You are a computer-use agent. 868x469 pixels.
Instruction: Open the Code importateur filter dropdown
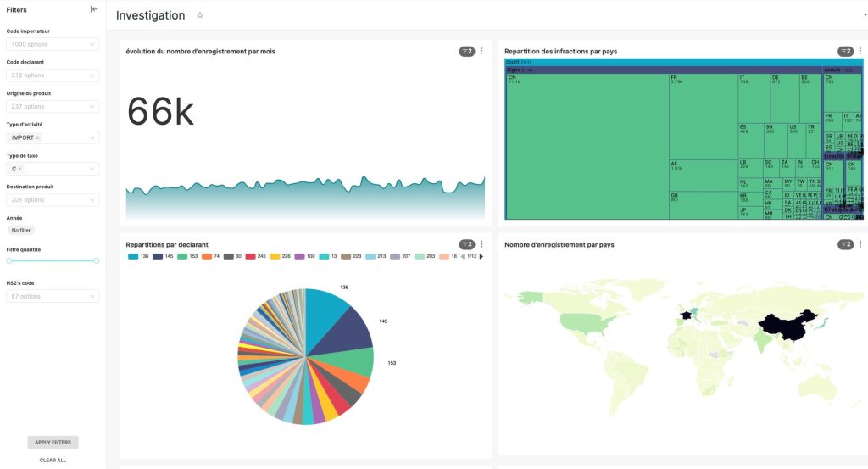pyautogui.click(x=53, y=44)
